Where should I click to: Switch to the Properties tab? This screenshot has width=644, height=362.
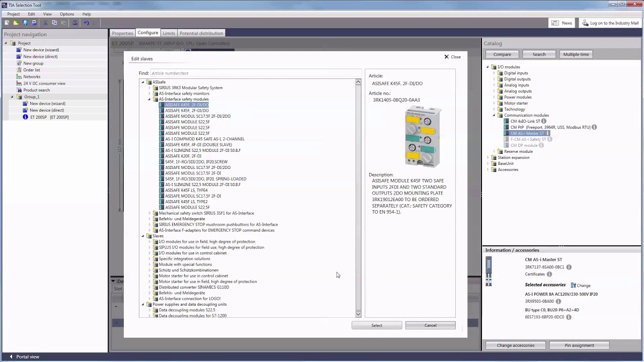pyautogui.click(x=123, y=33)
